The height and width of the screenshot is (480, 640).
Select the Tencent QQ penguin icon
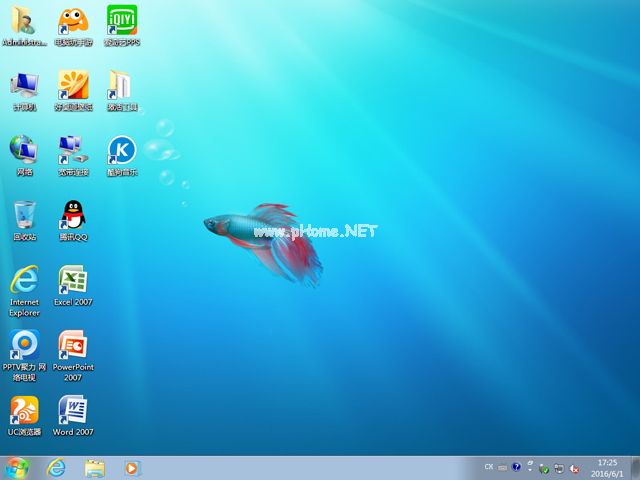click(x=73, y=215)
